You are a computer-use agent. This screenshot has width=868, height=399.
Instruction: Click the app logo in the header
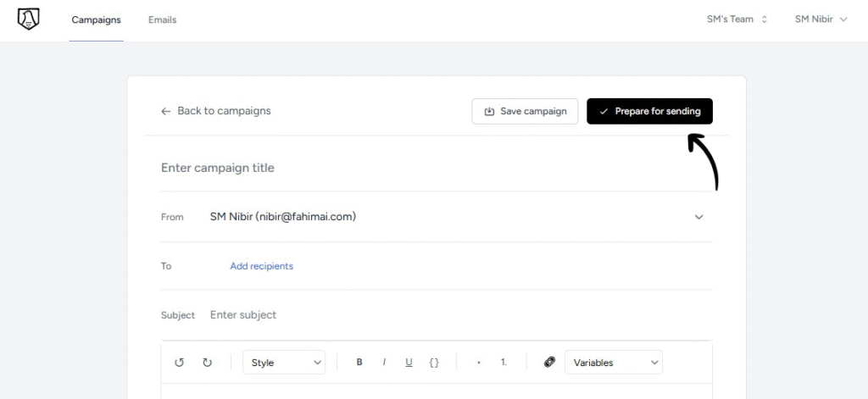point(29,19)
